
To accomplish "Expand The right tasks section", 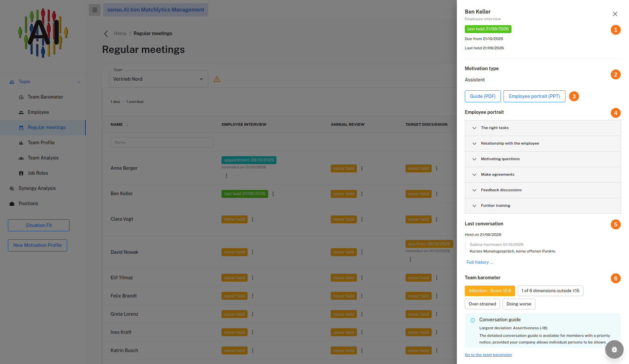I will tap(543, 128).
